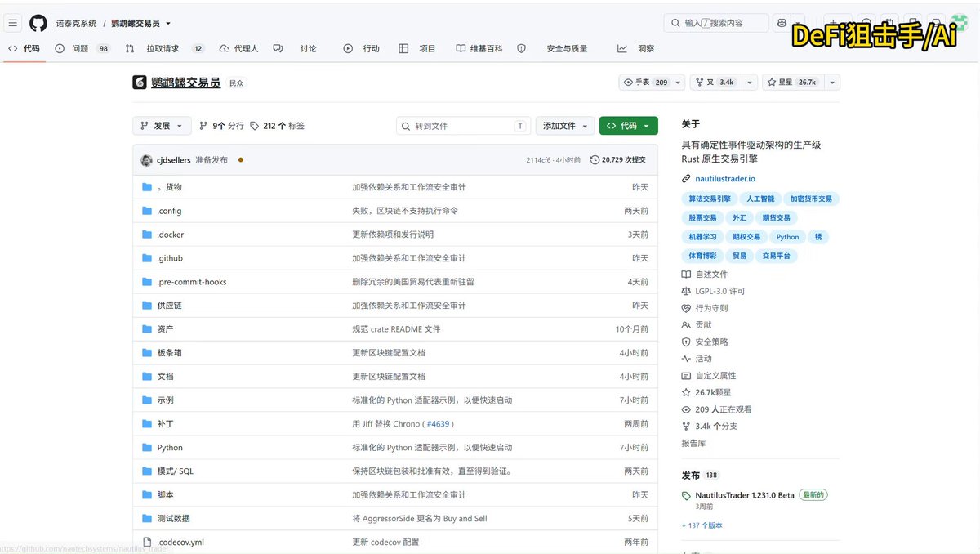Open the 模式/ SQL folder name
980x554 pixels.
tap(176, 471)
